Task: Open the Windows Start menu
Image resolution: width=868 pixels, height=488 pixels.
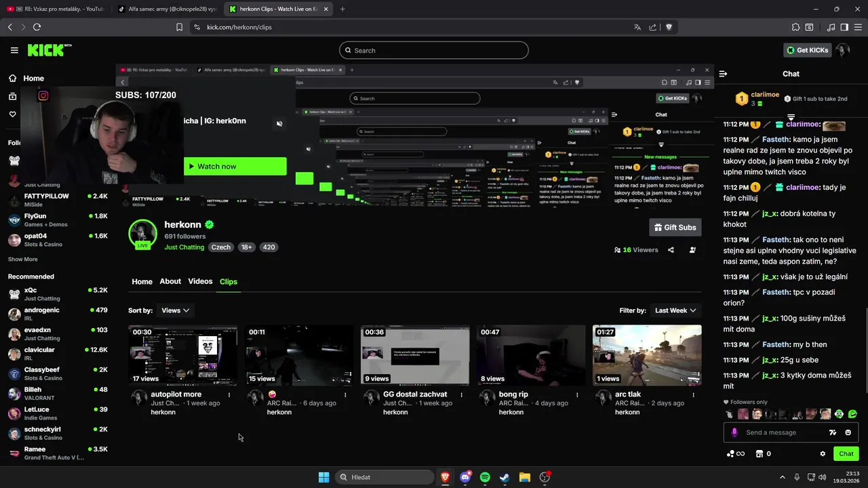Action: [x=323, y=477]
